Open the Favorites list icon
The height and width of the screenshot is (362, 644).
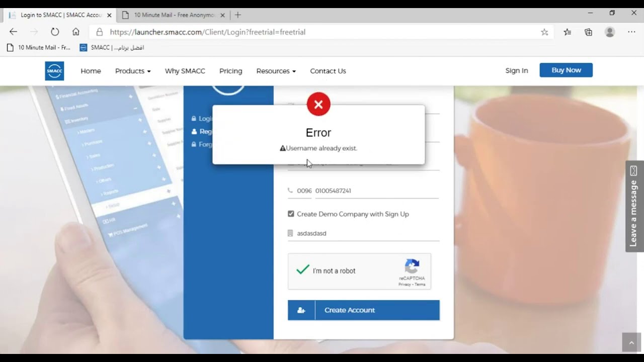click(x=568, y=32)
